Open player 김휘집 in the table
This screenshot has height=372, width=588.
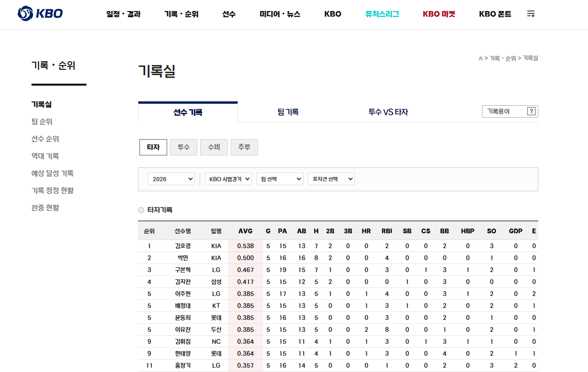point(182,341)
